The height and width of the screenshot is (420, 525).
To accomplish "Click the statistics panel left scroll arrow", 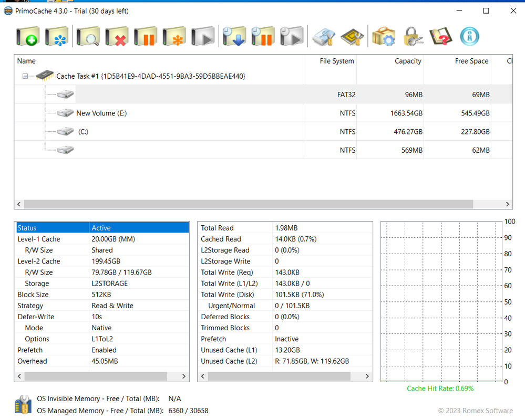I will (202, 376).
